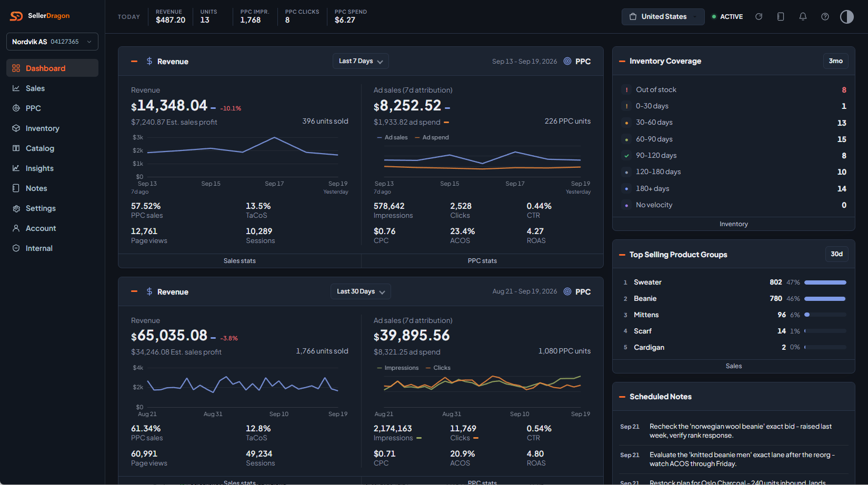Click the PPC target icon in sidebar

(16, 108)
